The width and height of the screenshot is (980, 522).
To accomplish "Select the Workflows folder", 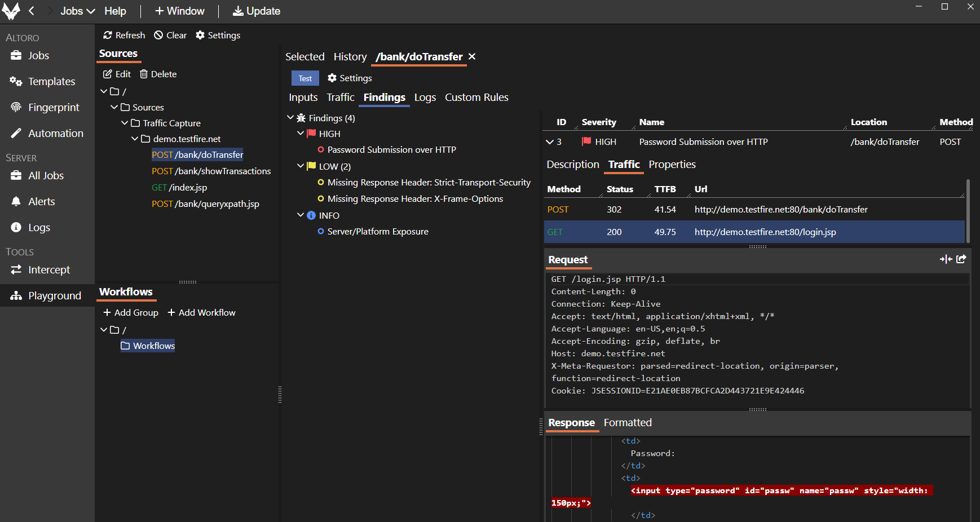I will pos(148,346).
